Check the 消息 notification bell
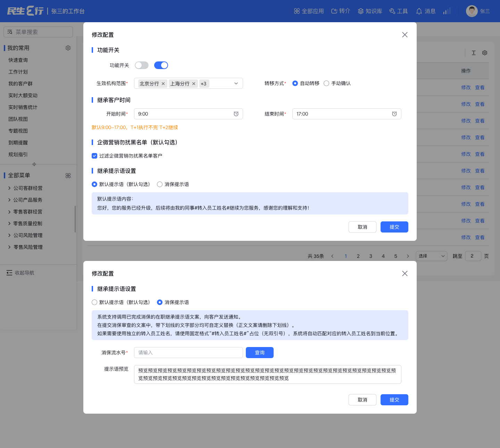The height and width of the screenshot is (448, 500). tap(419, 11)
